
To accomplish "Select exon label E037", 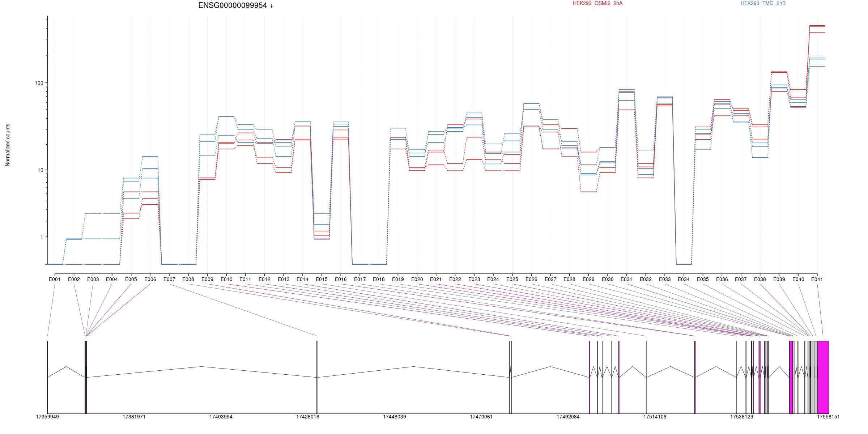I will (741, 280).
